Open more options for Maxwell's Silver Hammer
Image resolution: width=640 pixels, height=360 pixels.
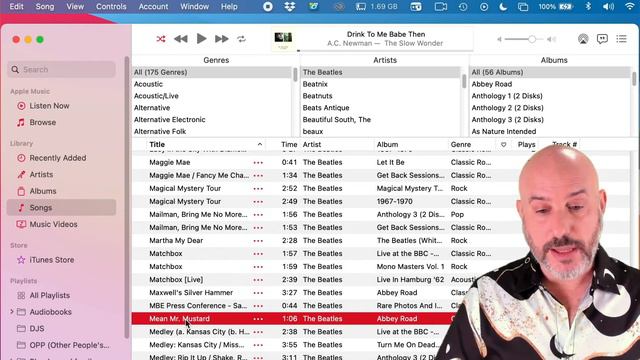coord(258,293)
